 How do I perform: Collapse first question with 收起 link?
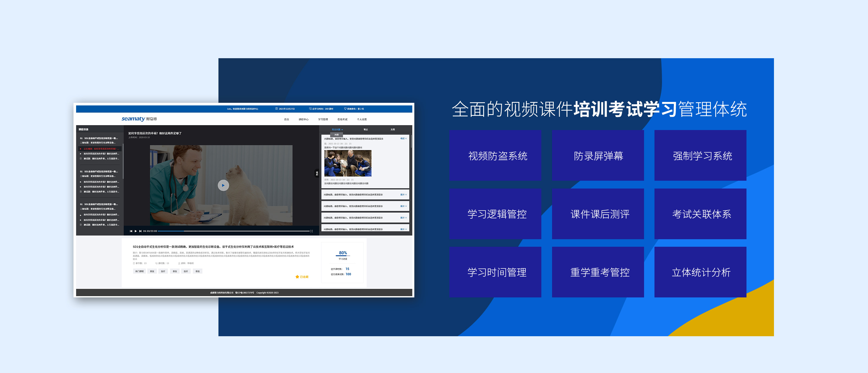(x=403, y=139)
